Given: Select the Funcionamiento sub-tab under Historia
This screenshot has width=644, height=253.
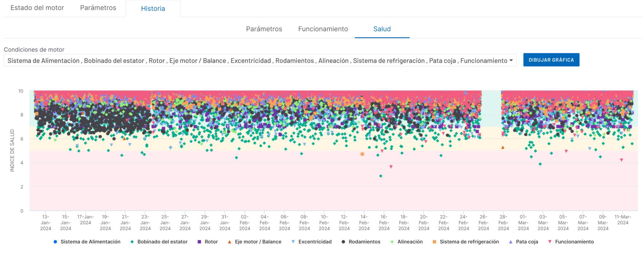Looking at the screenshot, I should click(x=323, y=29).
